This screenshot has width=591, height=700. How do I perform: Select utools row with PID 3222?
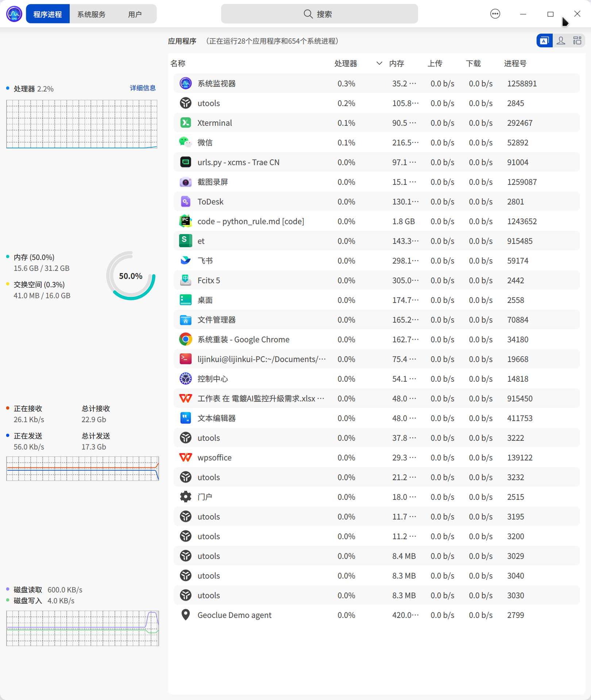[376, 438]
